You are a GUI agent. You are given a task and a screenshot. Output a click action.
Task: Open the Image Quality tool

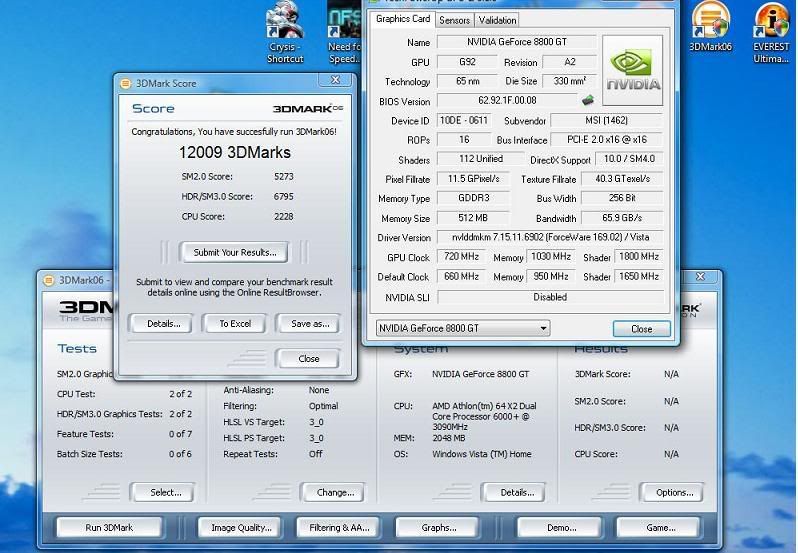pyautogui.click(x=241, y=528)
